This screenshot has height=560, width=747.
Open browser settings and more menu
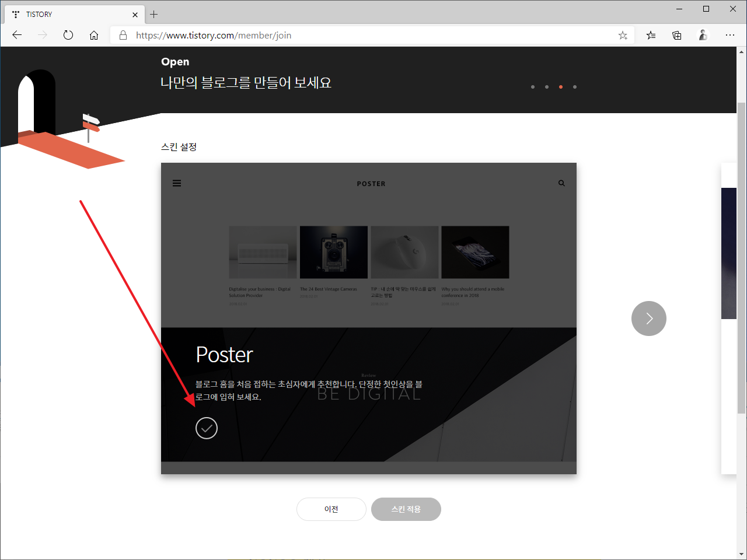(x=730, y=35)
